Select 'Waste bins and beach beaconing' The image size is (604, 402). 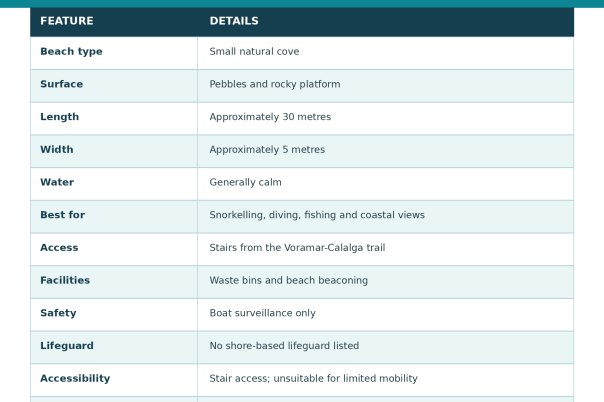click(289, 281)
